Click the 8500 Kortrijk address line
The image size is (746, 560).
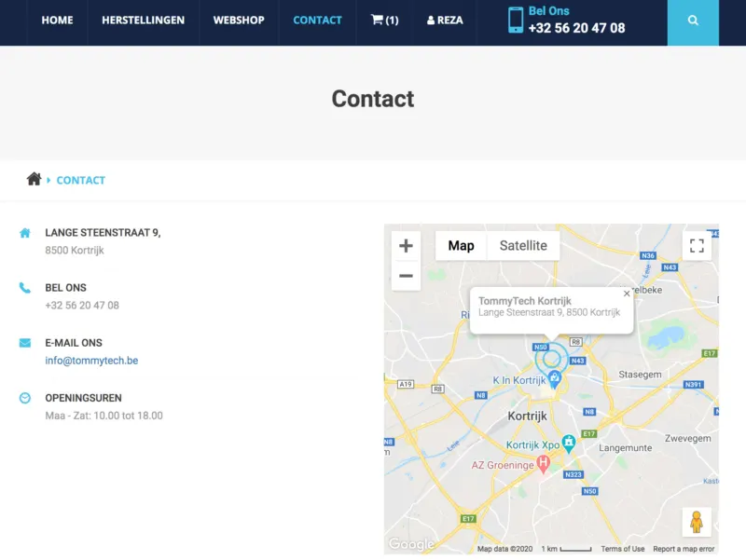(75, 250)
